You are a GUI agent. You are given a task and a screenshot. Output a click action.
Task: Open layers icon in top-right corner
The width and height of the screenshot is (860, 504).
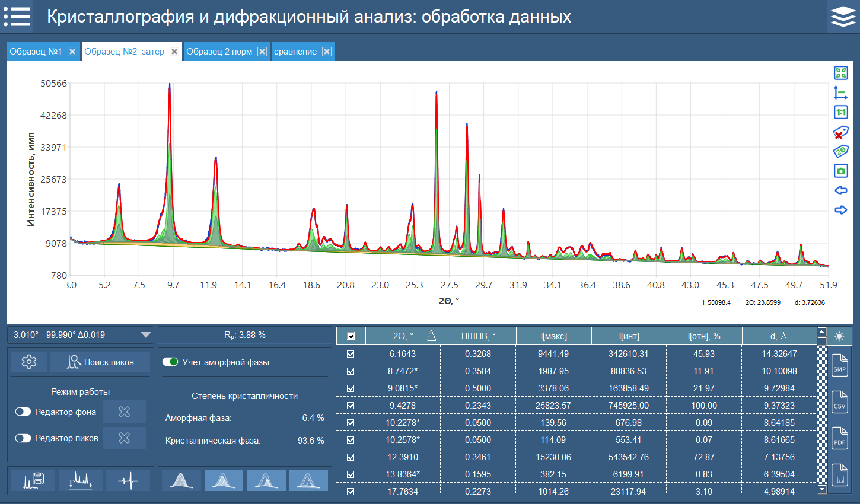click(x=843, y=17)
